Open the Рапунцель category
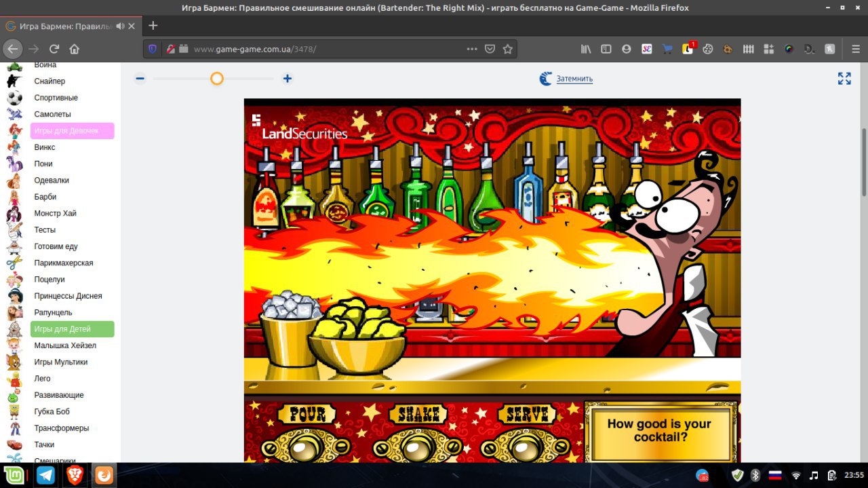Image resolution: width=868 pixels, height=488 pixels. tap(53, 312)
